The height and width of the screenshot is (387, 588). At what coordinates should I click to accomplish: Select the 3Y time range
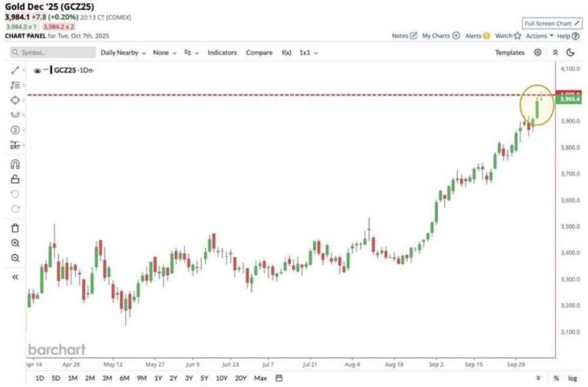[x=189, y=379]
